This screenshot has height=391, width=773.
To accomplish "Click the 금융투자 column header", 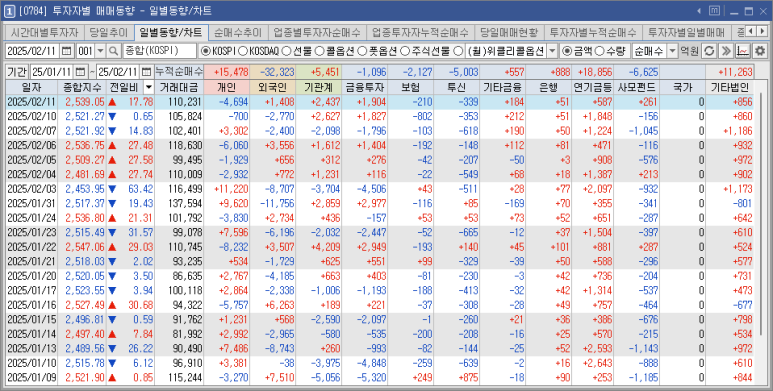I will click(x=364, y=88).
